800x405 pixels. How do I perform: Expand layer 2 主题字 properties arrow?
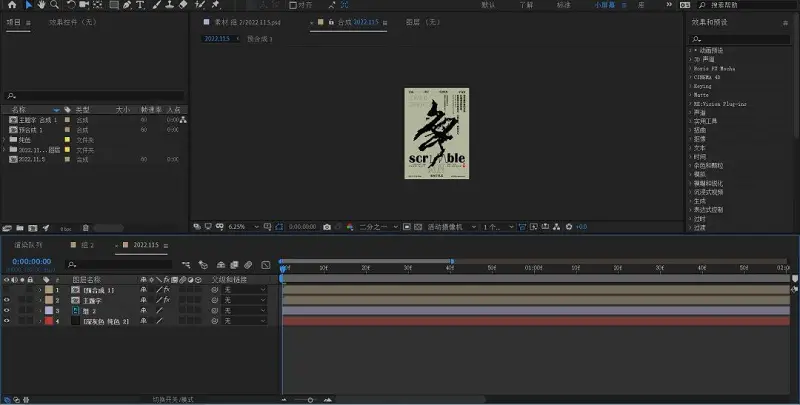[x=40, y=300]
